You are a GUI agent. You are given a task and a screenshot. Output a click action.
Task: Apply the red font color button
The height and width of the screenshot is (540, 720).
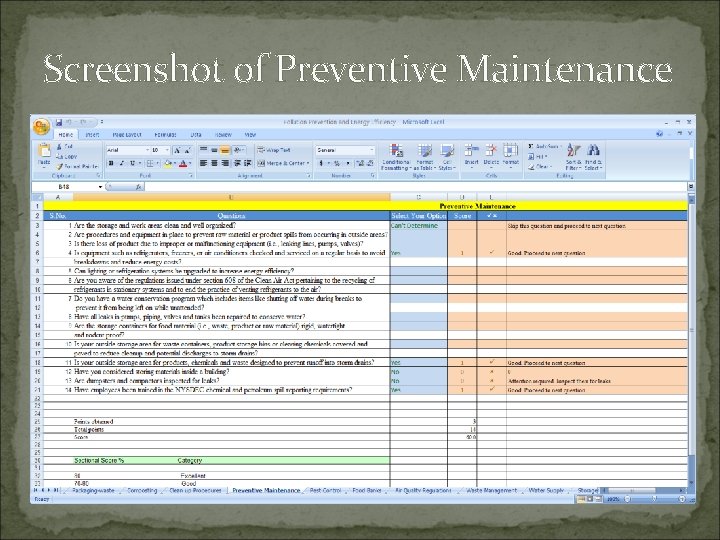point(184,163)
